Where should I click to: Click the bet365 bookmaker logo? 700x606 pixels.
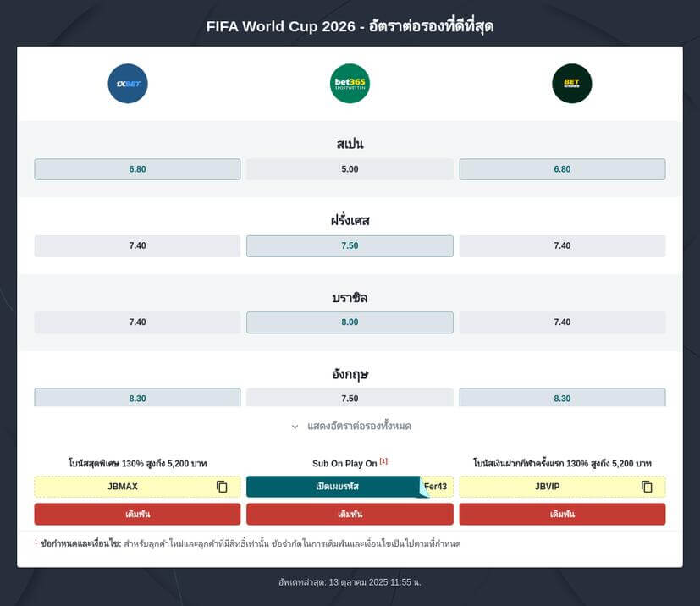(350, 84)
